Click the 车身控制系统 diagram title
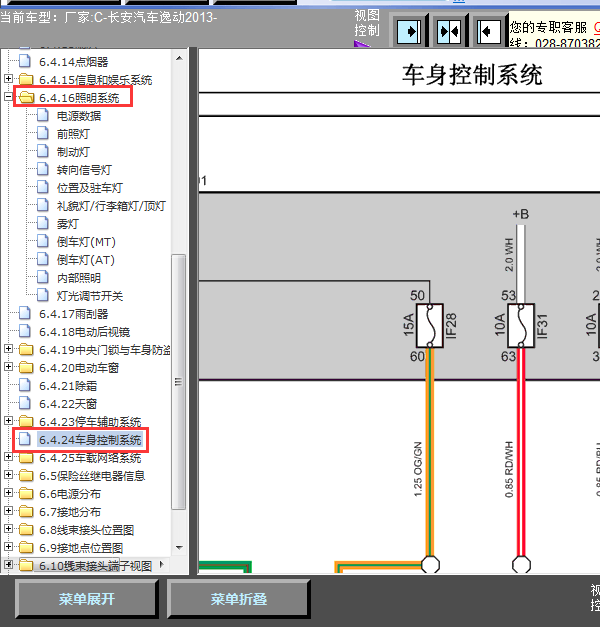 tap(472, 75)
